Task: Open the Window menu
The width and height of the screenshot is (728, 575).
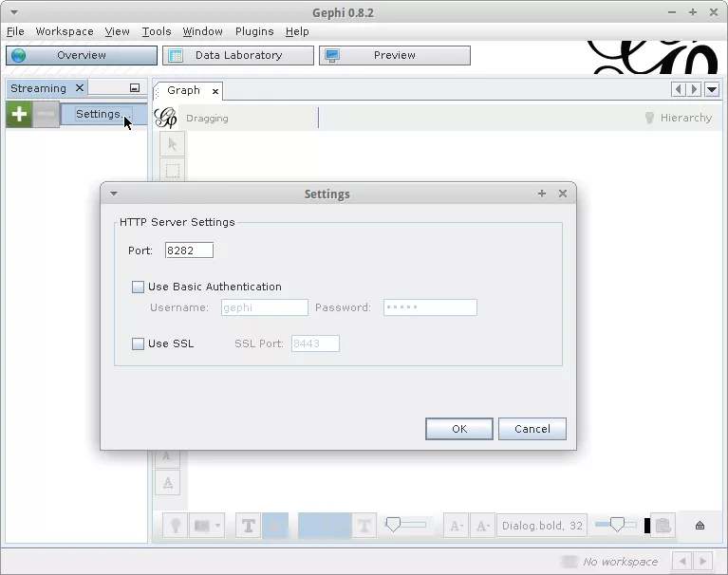Action: (202, 31)
